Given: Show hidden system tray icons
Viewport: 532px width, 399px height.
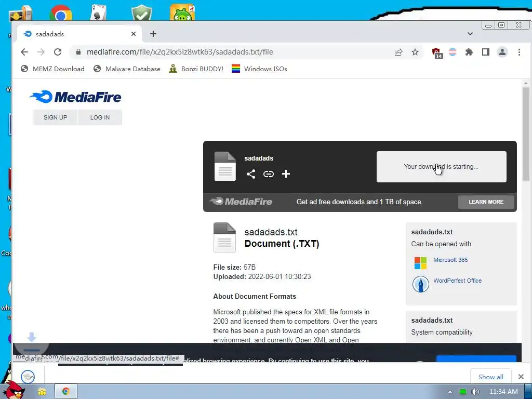Looking at the screenshot, I should tap(450, 392).
